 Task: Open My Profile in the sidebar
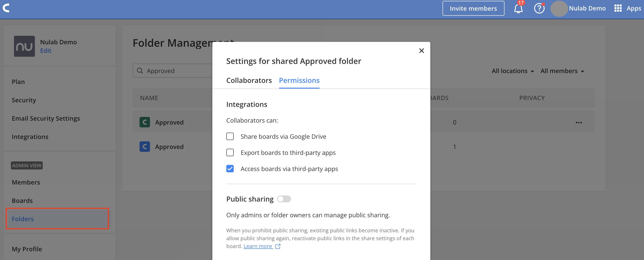[27, 249]
